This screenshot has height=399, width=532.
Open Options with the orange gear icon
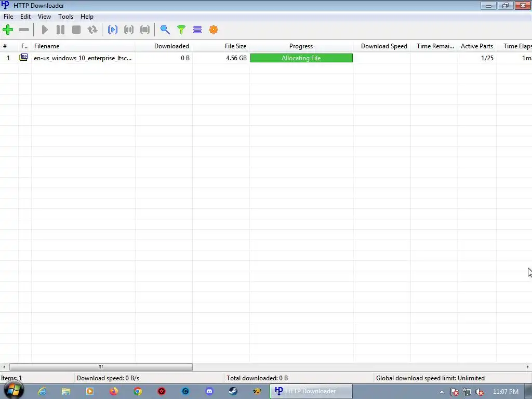[214, 30]
